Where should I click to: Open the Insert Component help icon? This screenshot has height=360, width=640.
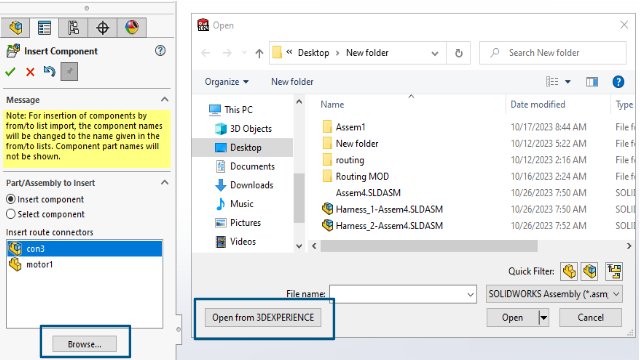tap(160, 51)
